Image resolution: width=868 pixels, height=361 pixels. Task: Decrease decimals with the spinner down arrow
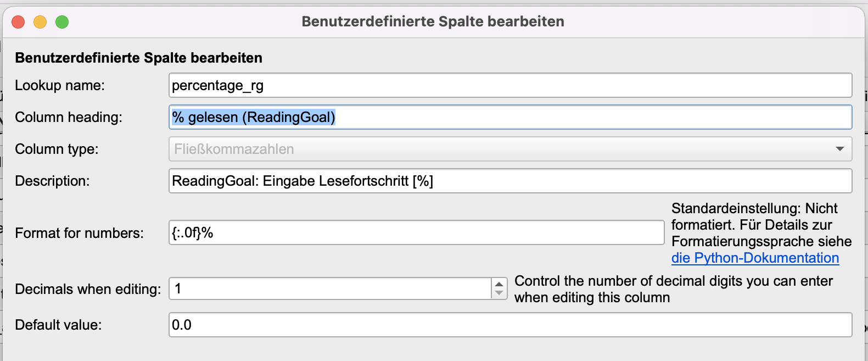(499, 293)
